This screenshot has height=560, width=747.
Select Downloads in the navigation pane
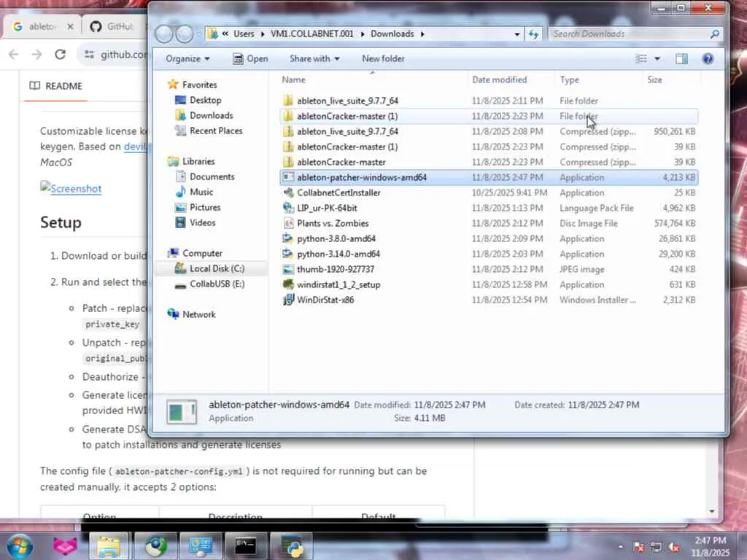pos(204,115)
